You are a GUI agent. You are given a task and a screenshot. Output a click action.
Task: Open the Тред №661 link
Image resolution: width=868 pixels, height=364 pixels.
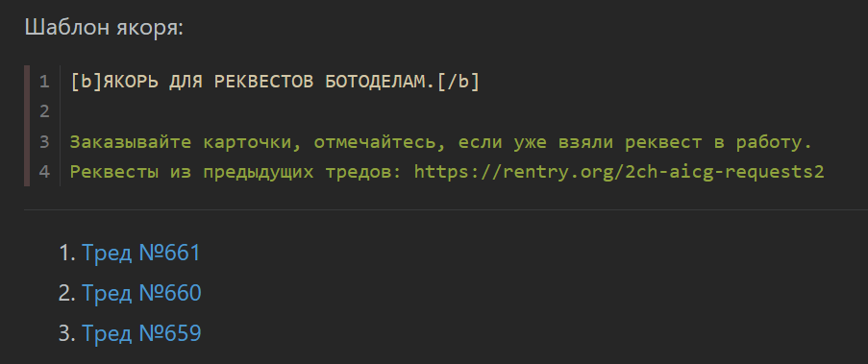[x=141, y=253]
